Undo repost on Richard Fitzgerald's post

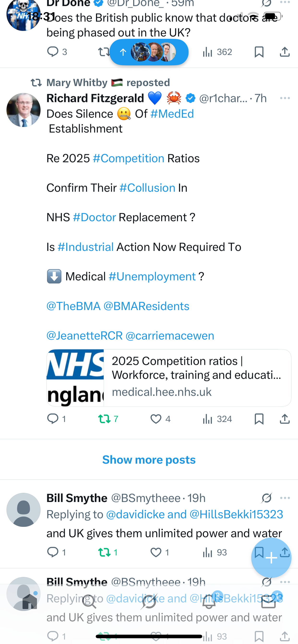click(105, 419)
